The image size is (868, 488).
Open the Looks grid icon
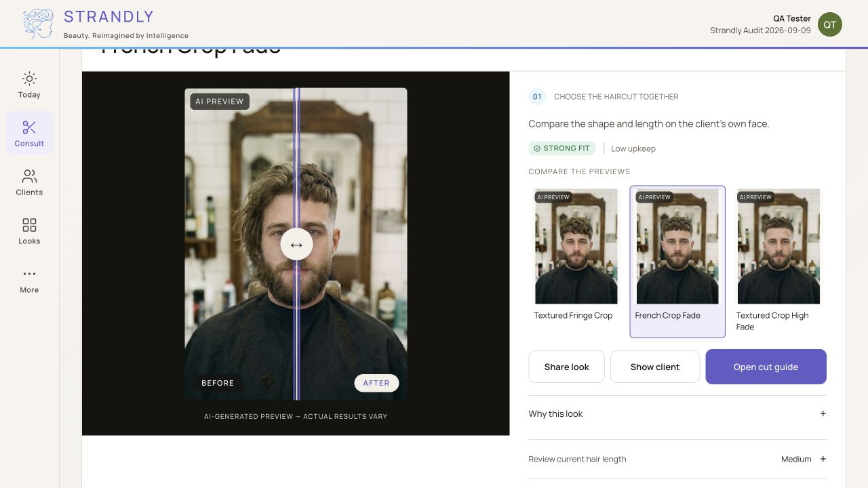(x=29, y=225)
